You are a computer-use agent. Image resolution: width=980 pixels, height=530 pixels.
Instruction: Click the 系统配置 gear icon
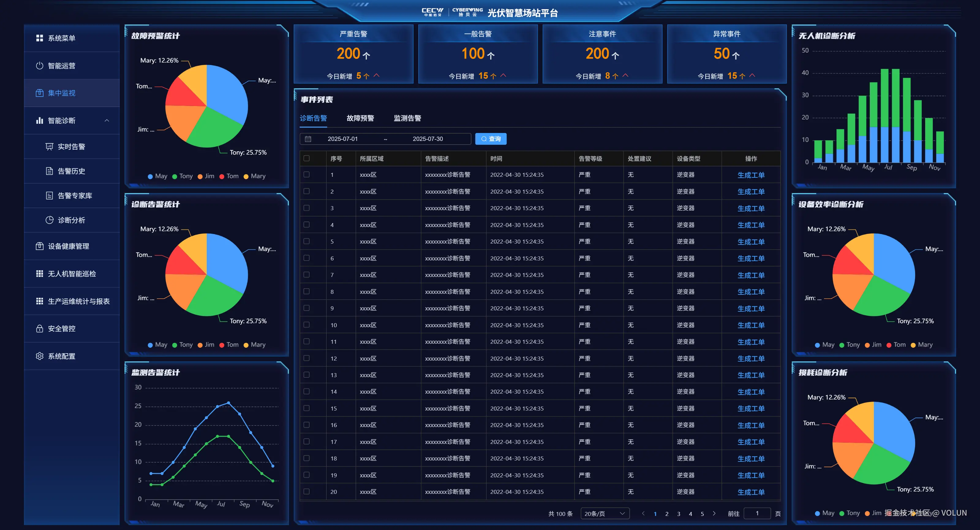pyautogui.click(x=39, y=356)
